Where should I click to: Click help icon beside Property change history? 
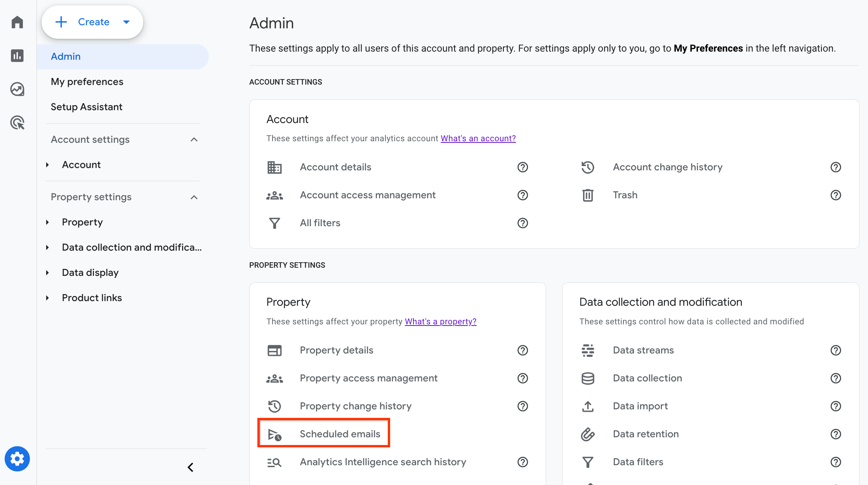(523, 406)
